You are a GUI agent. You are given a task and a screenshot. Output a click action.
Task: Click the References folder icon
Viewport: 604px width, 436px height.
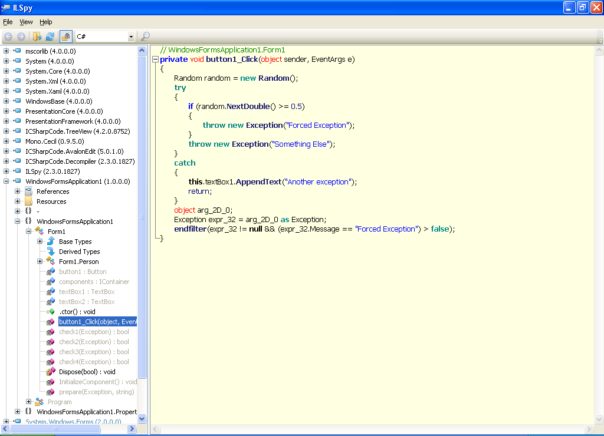[29, 191]
